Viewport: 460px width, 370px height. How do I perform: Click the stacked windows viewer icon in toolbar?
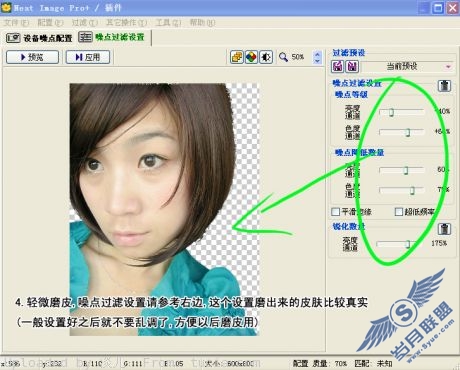(237, 57)
